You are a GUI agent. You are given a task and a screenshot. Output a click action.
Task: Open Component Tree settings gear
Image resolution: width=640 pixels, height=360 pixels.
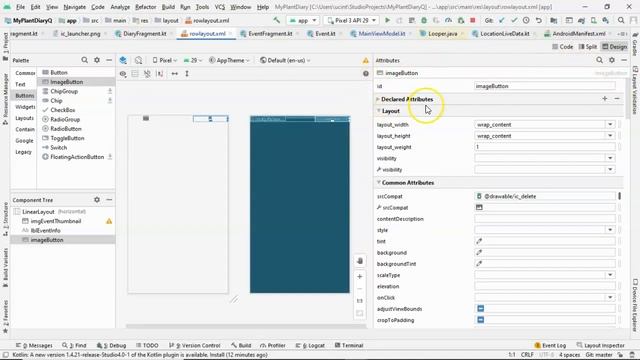(x=97, y=200)
